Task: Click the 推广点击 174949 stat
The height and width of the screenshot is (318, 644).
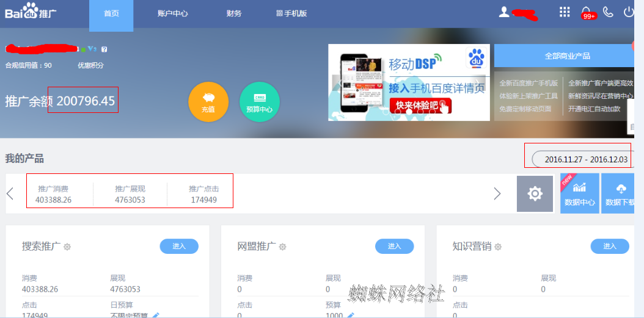Action: click(203, 195)
